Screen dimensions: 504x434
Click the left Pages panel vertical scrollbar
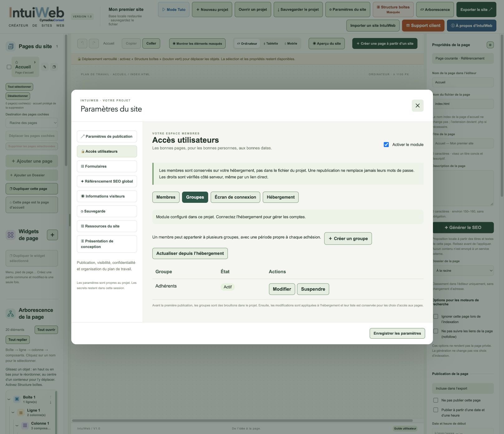click(x=66, y=100)
